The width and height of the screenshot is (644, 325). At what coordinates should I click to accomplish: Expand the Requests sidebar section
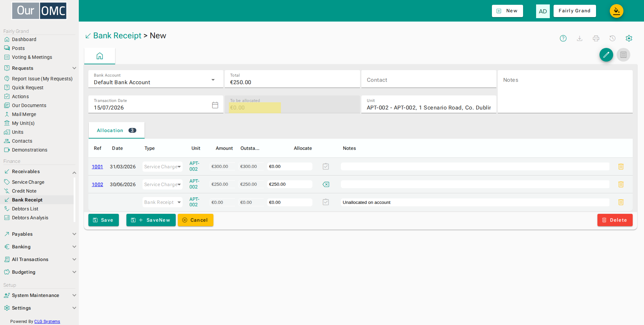point(40,68)
